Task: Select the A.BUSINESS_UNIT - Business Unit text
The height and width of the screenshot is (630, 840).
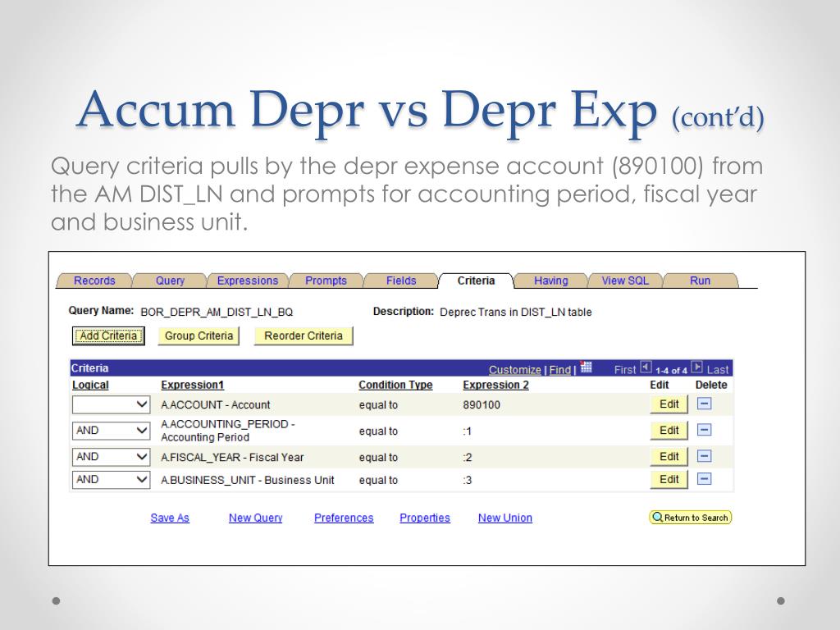Action: click(248, 480)
